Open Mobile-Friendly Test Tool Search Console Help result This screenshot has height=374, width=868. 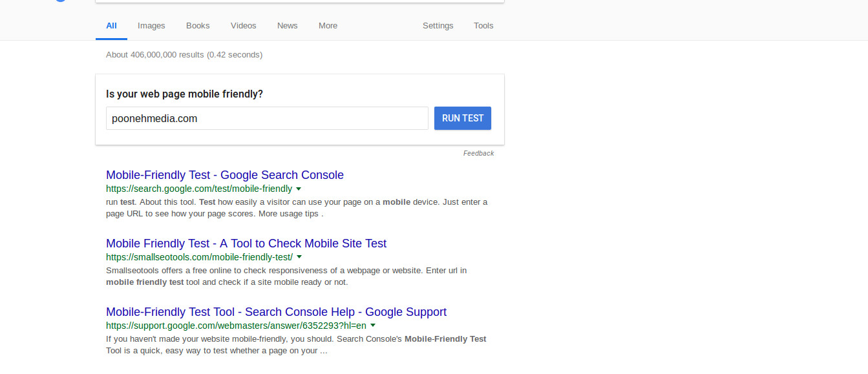[x=276, y=312]
